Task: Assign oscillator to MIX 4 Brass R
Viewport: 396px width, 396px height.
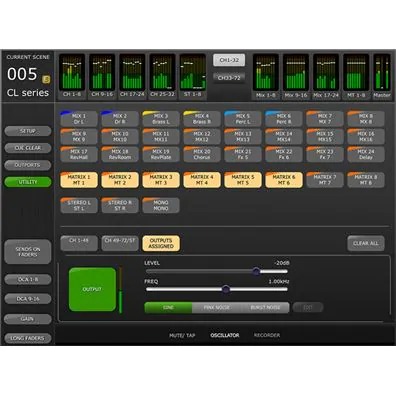Action: point(202,119)
